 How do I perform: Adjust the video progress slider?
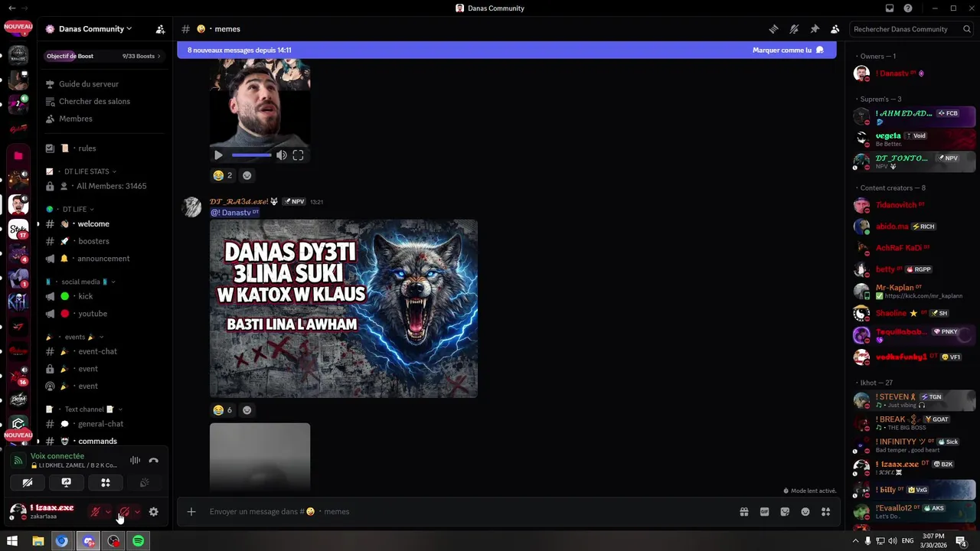tap(251, 155)
